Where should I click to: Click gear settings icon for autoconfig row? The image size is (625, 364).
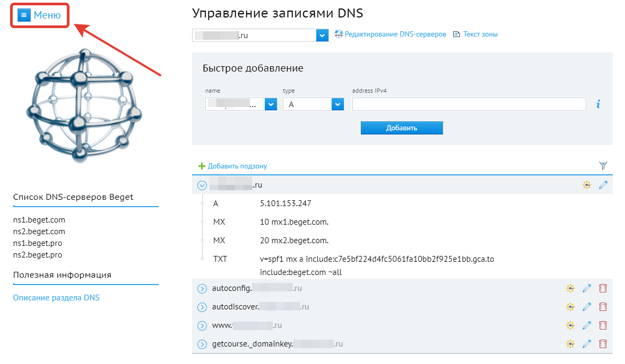pos(570,288)
